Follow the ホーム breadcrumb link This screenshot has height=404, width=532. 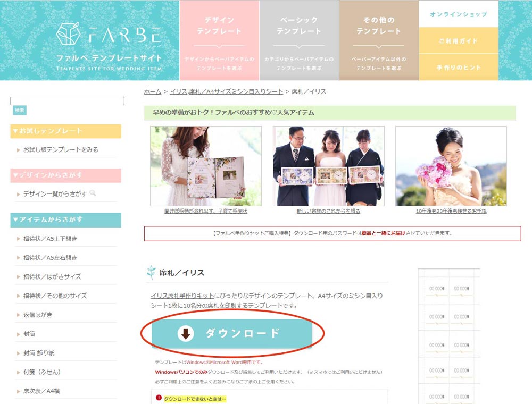click(153, 92)
